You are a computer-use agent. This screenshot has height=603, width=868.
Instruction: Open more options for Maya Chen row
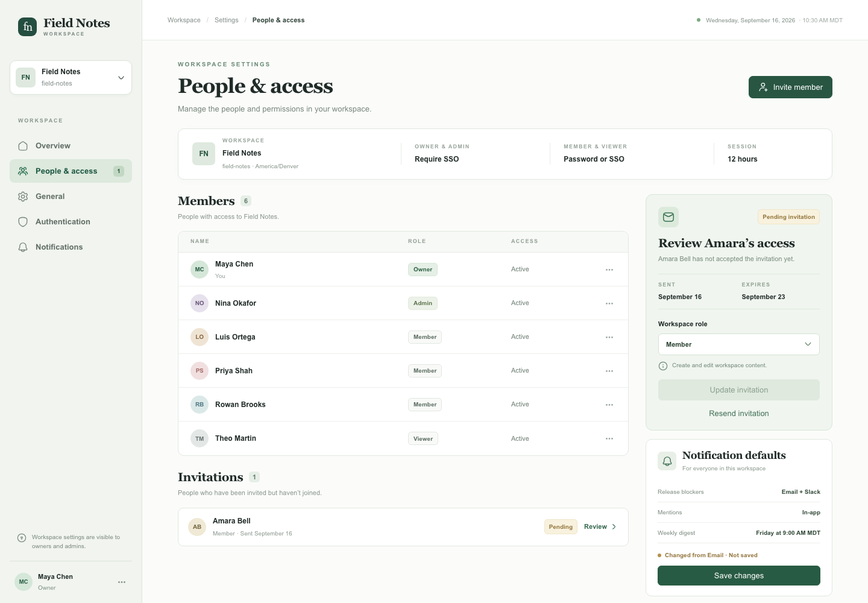[x=609, y=270]
